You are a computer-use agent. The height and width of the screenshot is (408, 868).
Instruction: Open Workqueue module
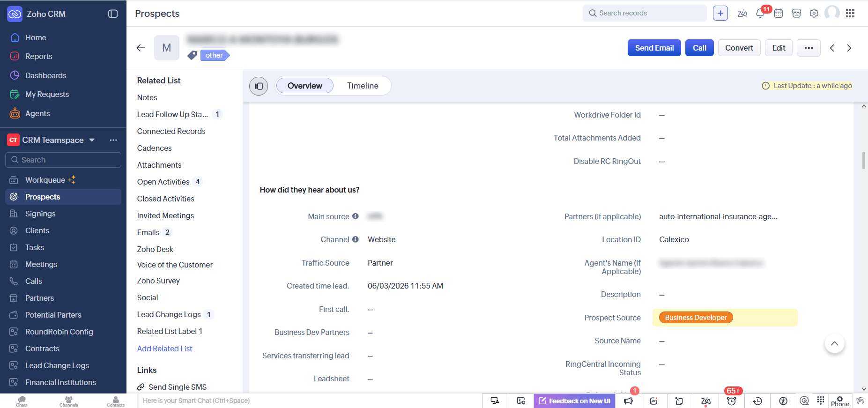point(45,180)
